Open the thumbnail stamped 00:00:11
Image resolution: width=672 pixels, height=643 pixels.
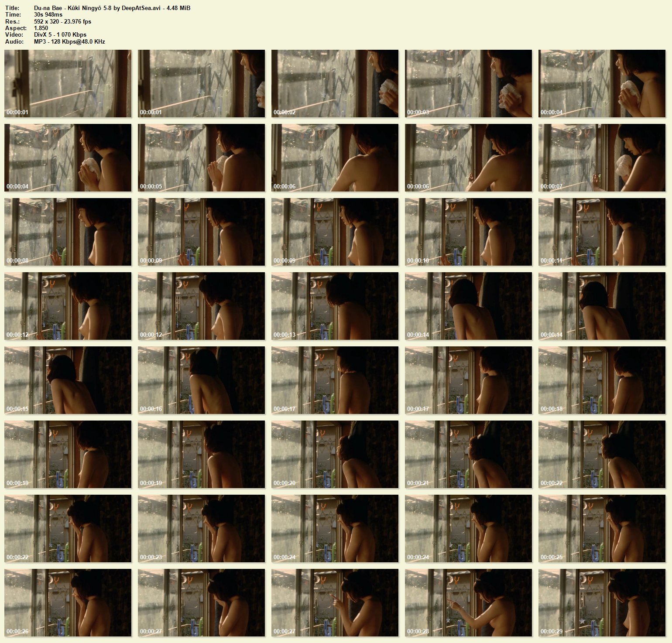602,232
